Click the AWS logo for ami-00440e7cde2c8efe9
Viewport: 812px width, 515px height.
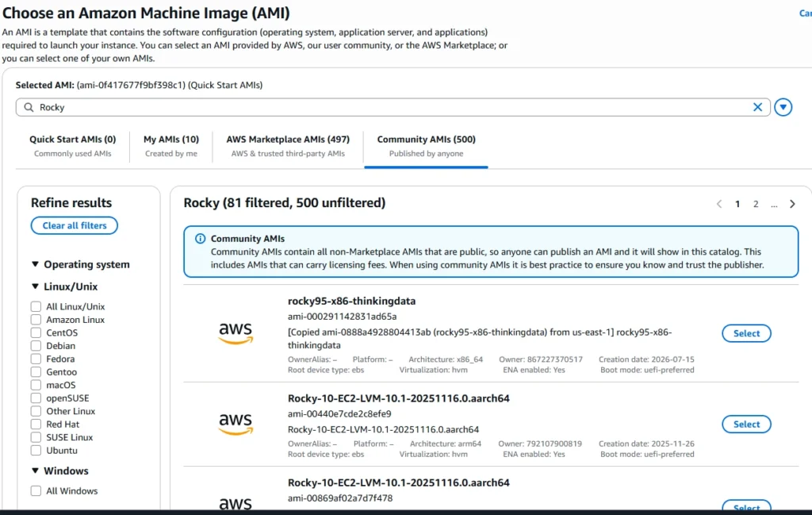tap(236, 424)
